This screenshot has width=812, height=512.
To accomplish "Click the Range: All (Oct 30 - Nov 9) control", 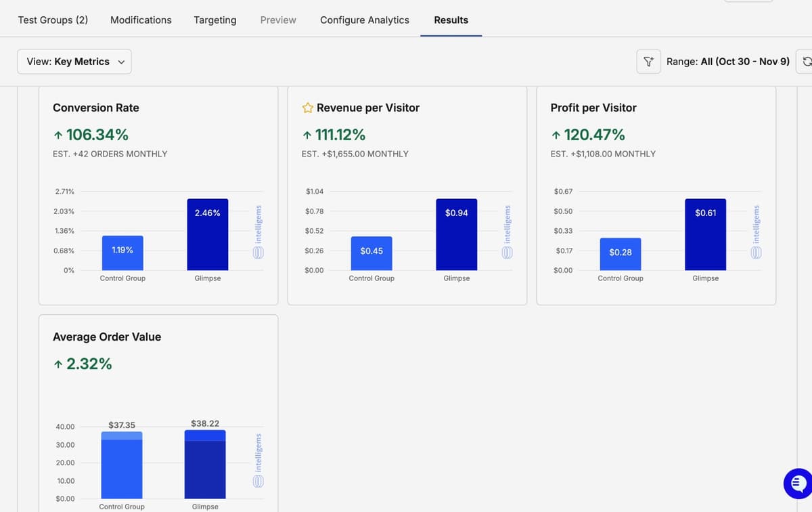I will [x=727, y=61].
